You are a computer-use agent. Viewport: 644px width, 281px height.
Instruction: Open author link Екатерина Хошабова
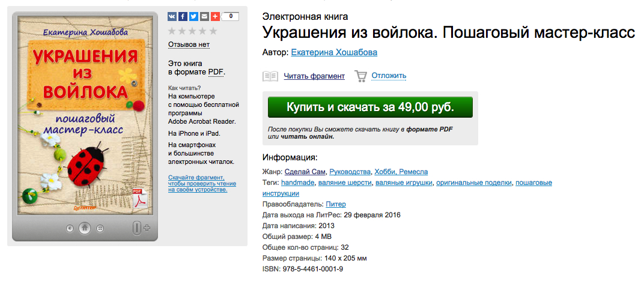click(334, 52)
